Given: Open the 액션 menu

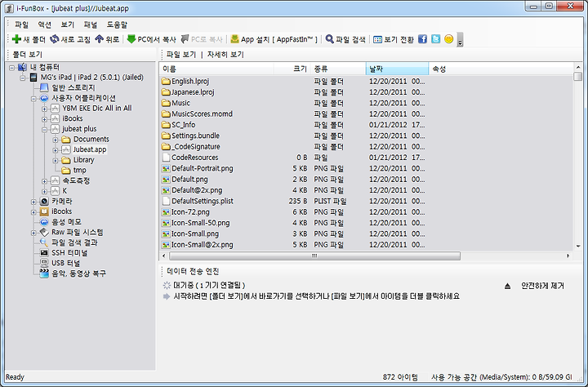Looking at the screenshot, I should coord(45,24).
